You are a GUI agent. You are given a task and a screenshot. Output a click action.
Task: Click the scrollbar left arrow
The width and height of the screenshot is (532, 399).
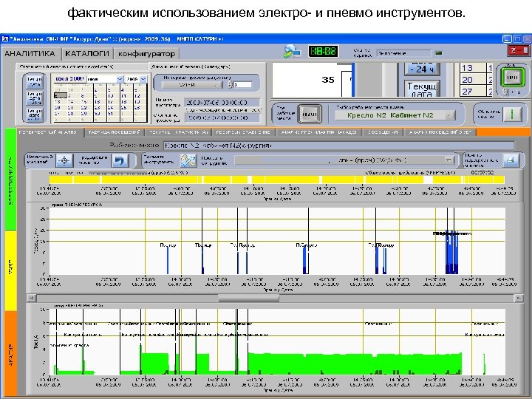click(31, 298)
